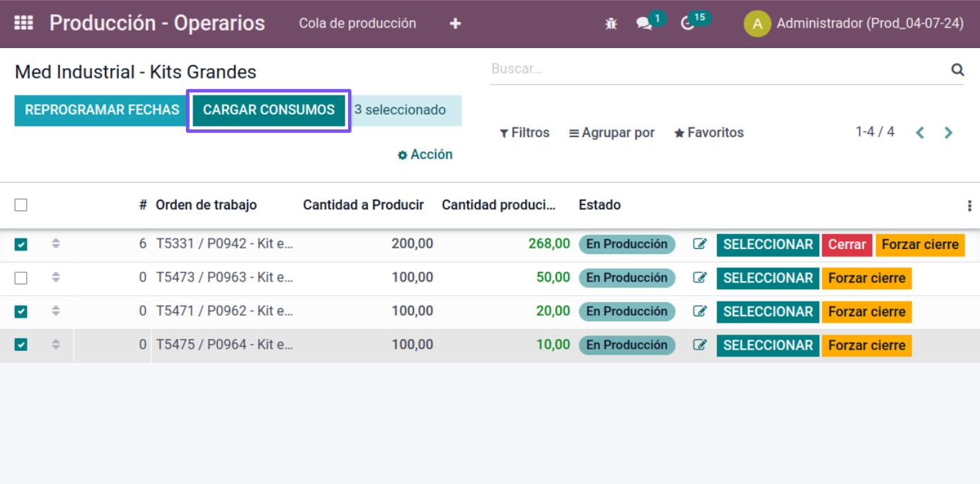Open the apps grid menu icon
Image resolution: width=980 pixels, height=484 pixels.
pos(23,23)
